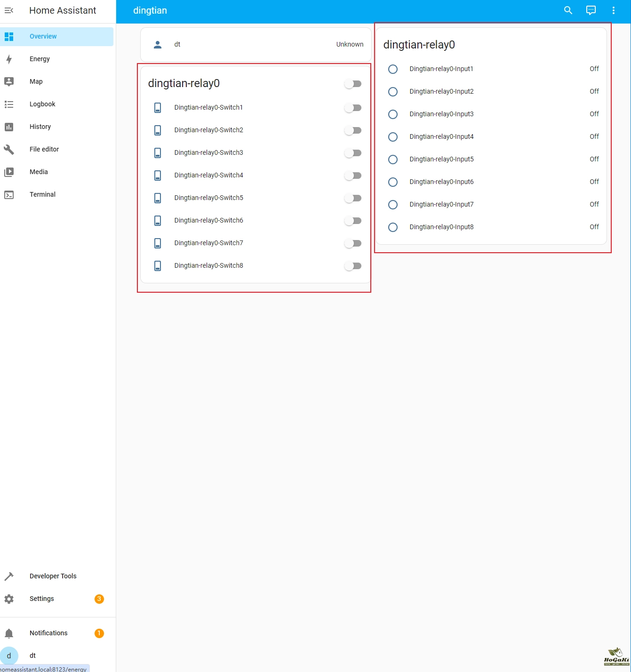Image resolution: width=631 pixels, height=672 pixels.
Task: Open the dt user profile
Action: pyautogui.click(x=32, y=656)
